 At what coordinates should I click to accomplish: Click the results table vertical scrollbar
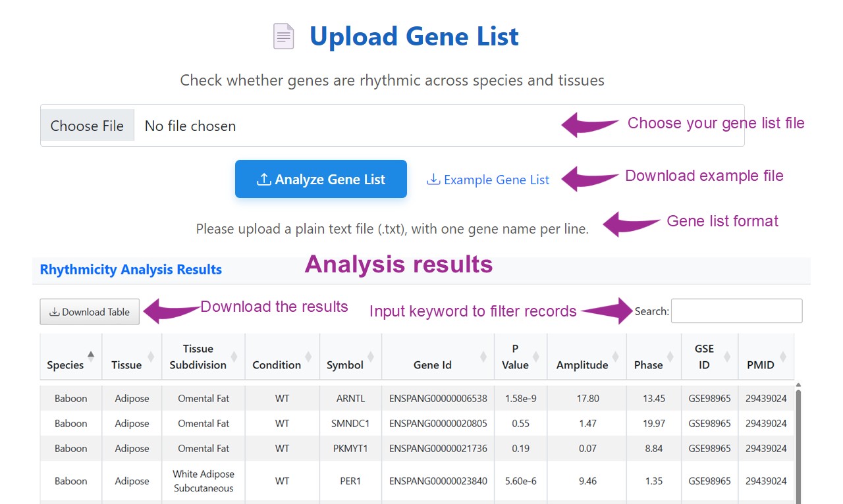pos(798,447)
